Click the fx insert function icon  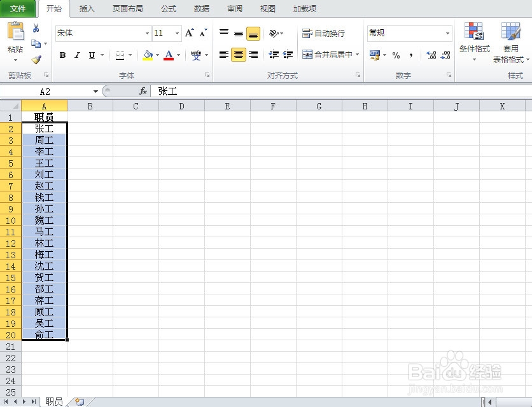pos(143,91)
